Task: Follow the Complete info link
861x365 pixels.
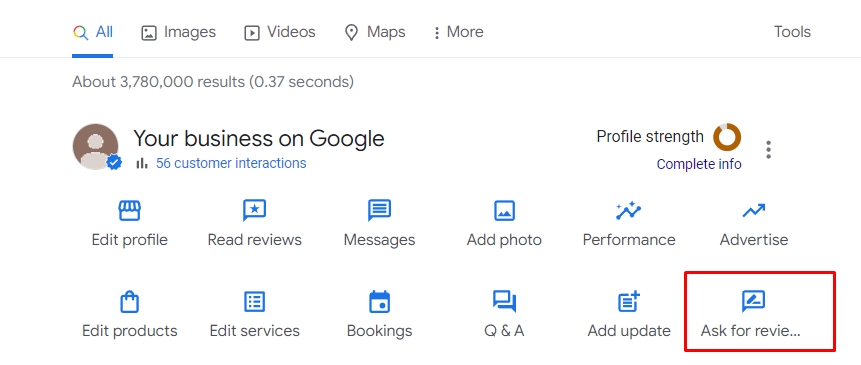Action: click(699, 164)
